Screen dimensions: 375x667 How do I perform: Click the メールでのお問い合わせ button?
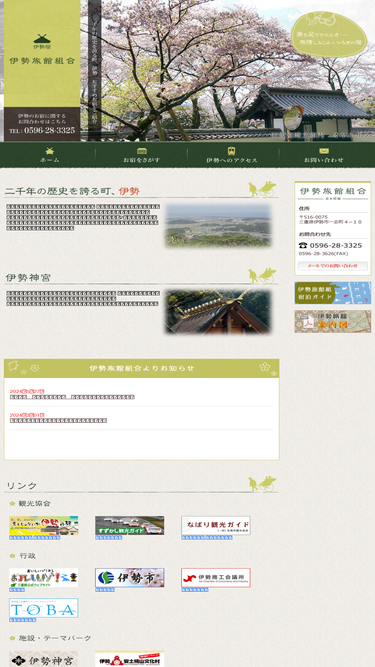(332, 265)
